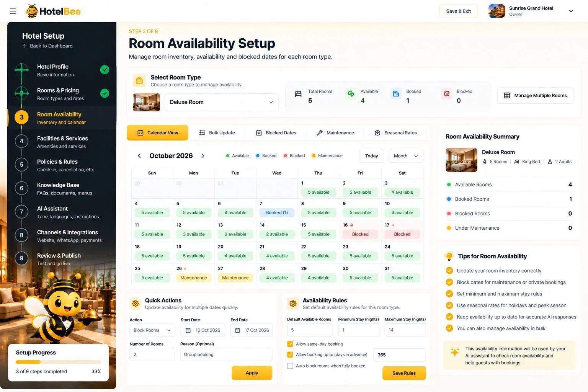
Task: Click the Booked rooms blue icon
Action: pos(396,93)
